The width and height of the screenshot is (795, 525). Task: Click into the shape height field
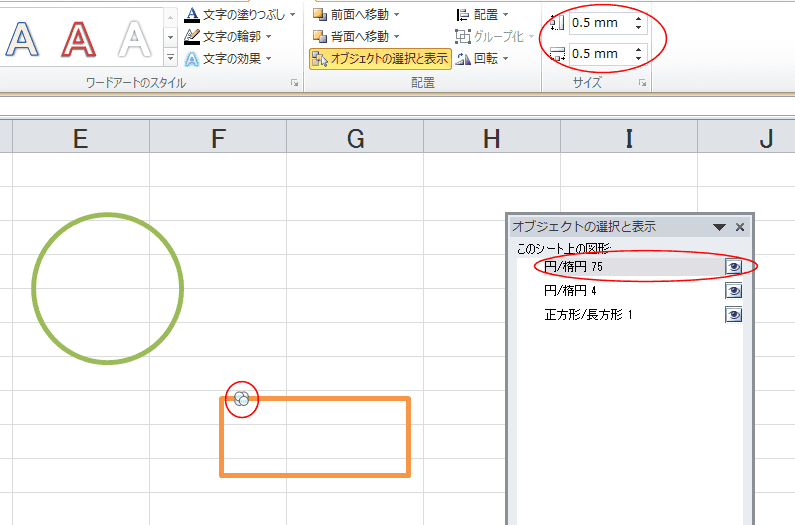pyautogui.click(x=600, y=23)
